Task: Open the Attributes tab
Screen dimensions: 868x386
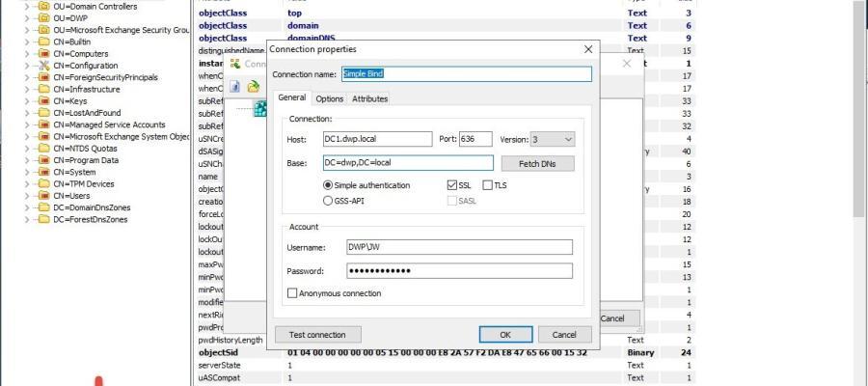Action: click(369, 98)
